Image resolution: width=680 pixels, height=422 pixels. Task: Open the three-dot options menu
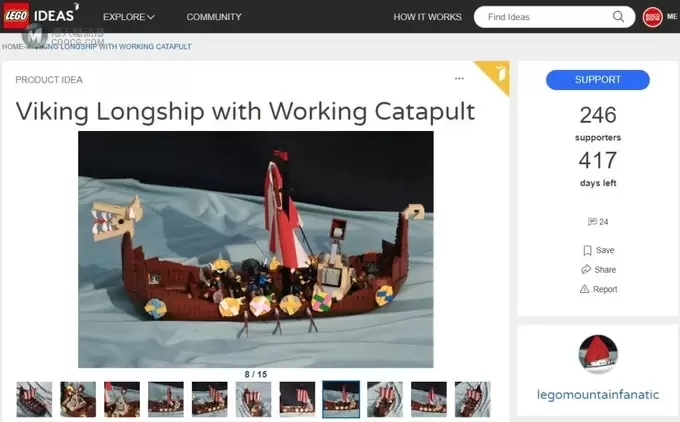[459, 78]
